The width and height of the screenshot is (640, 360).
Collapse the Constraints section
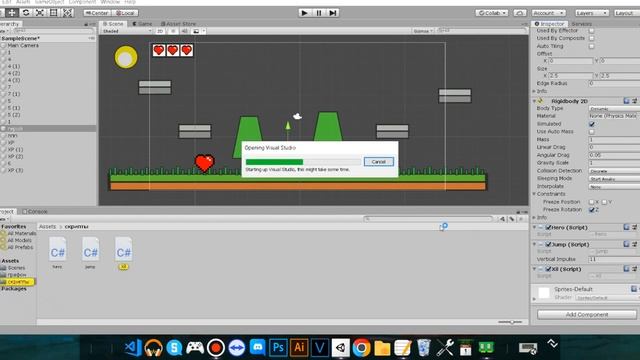pyautogui.click(x=534, y=194)
